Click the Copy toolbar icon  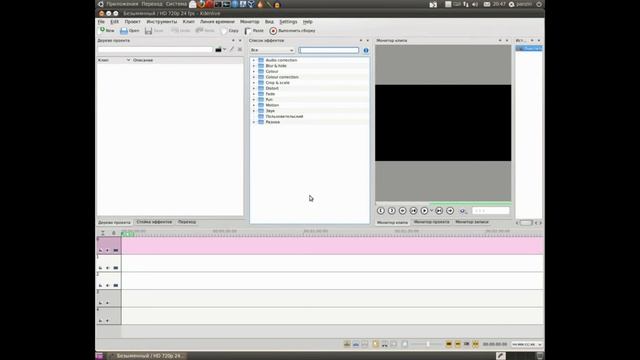[x=229, y=31]
